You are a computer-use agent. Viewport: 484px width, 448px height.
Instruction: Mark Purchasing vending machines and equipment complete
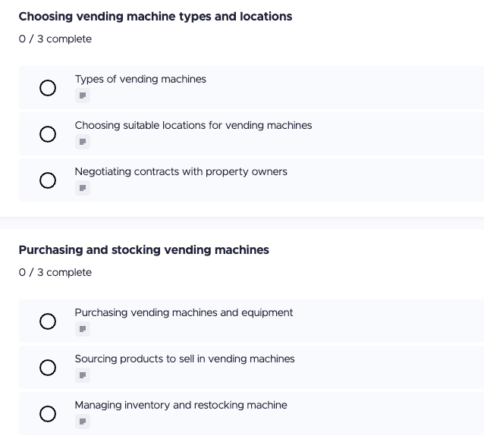(48, 321)
